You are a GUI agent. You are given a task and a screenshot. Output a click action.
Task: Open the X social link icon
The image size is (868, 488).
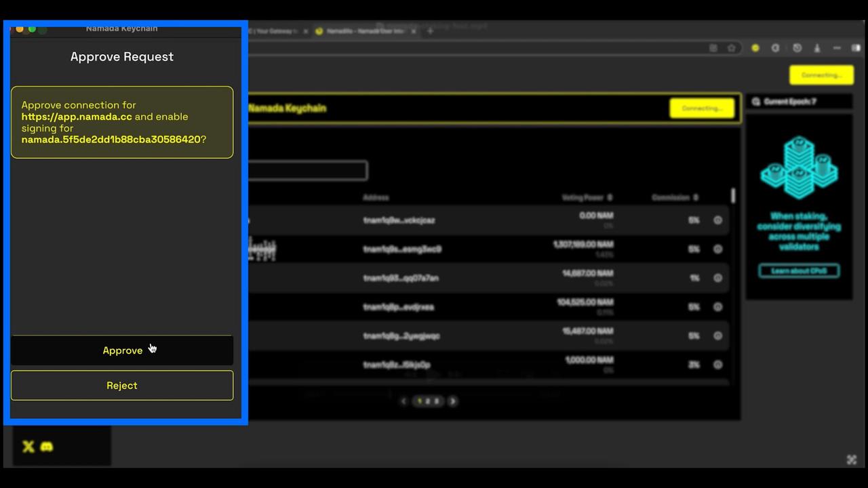pyautogui.click(x=28, y=446)
